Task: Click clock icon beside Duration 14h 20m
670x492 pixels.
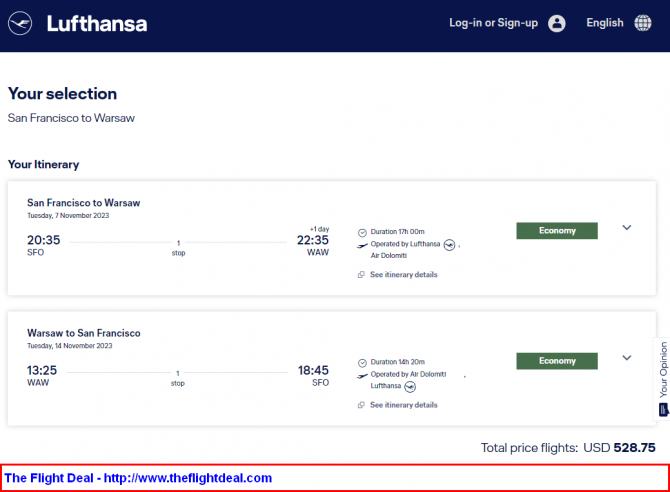Action: pyautogui.click(x=362, y=363)
